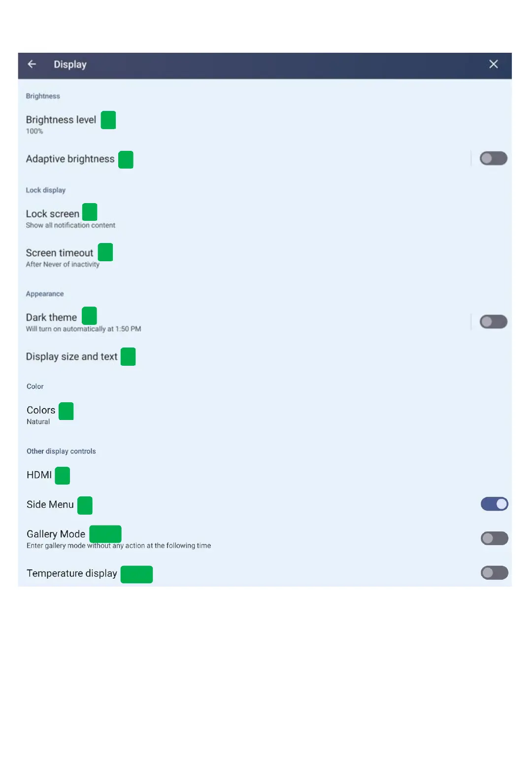
Task: Toggle Adaptive brightness switch
Action: [x=493, y=159]
